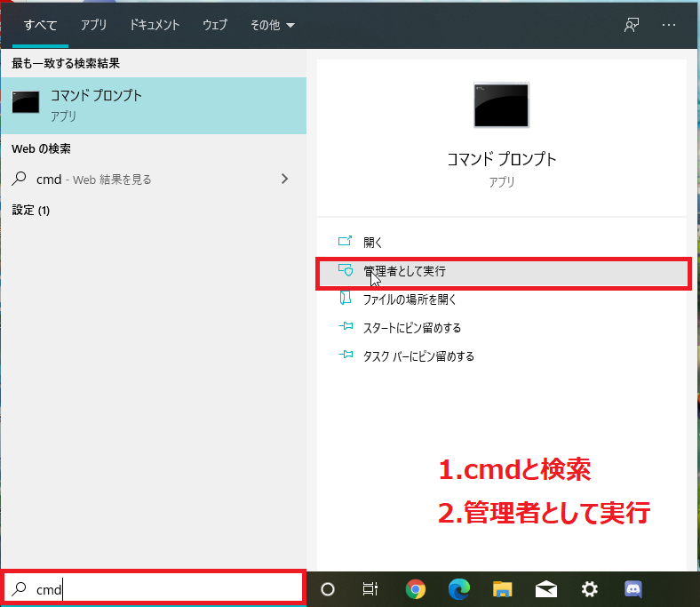The image size is (700, 607).
Task: Focus the cmd search input box
Action: tap(153, 588)
